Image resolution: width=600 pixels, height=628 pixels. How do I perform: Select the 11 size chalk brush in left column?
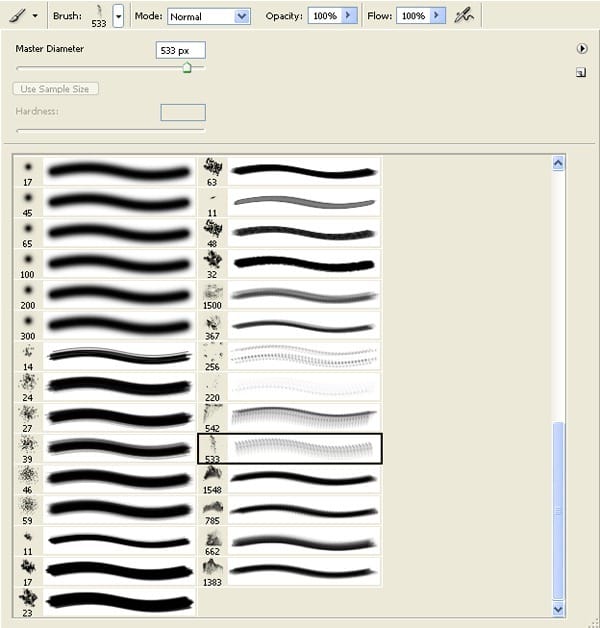pos(105,541)
